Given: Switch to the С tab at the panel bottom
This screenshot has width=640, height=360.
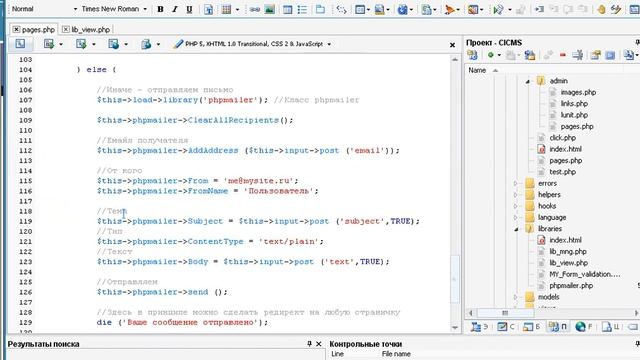Looking at the screenshot, I should pyautogui.click(x=506, y=327).
